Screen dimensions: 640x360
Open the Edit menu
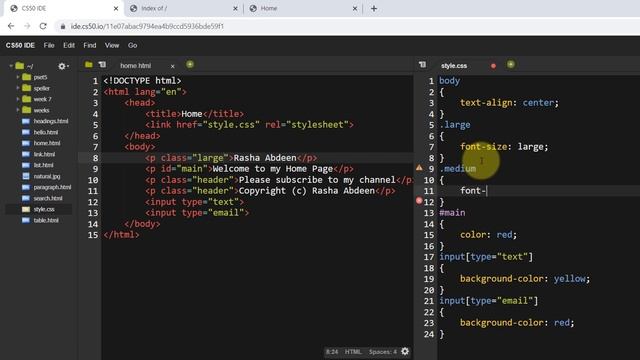69,45
